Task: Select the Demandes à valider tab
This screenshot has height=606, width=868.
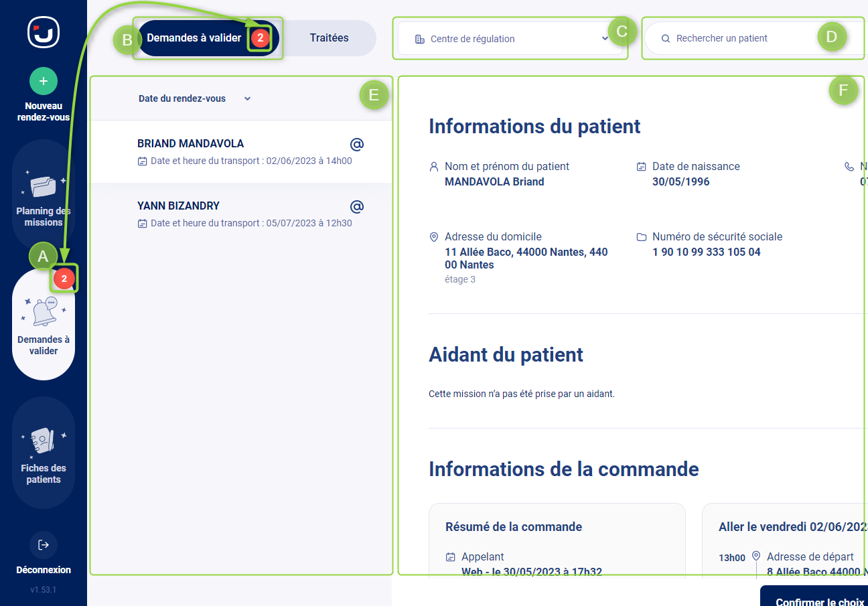Action: point(194,38)
